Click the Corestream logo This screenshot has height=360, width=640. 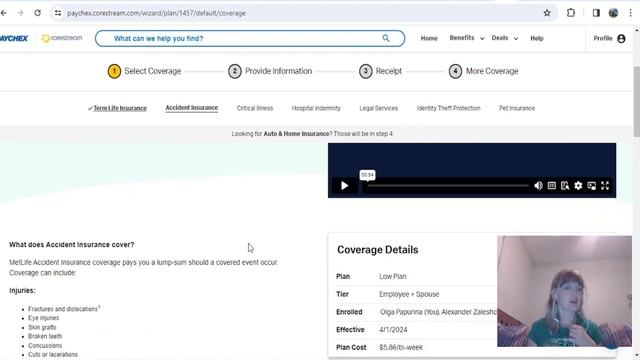pyautogui.click(x=62, y=38)
